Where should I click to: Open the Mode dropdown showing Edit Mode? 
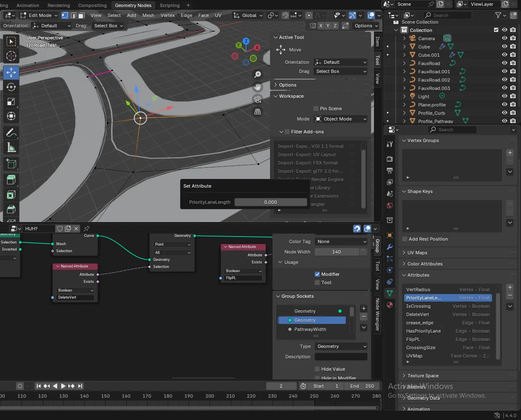39,15
